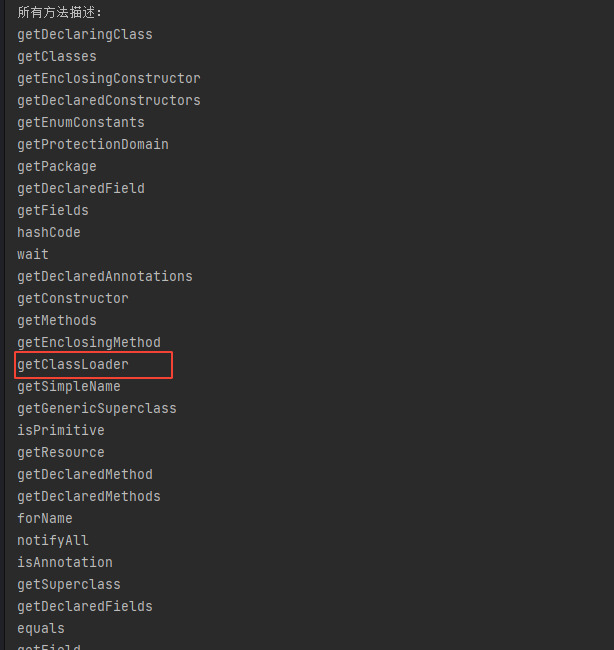Click the wait method line
Viewport: 614px width, 650px height.
coord(33,255)
